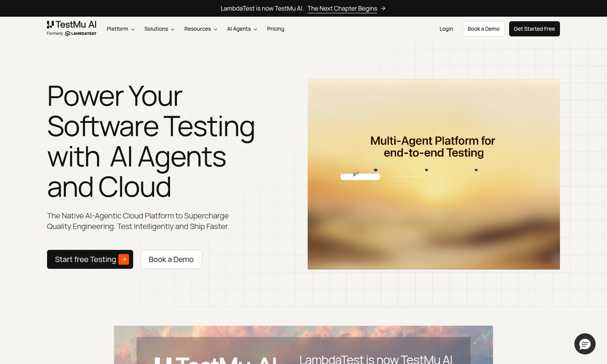Expand the Resources menu chevron

tap(215, 29)
